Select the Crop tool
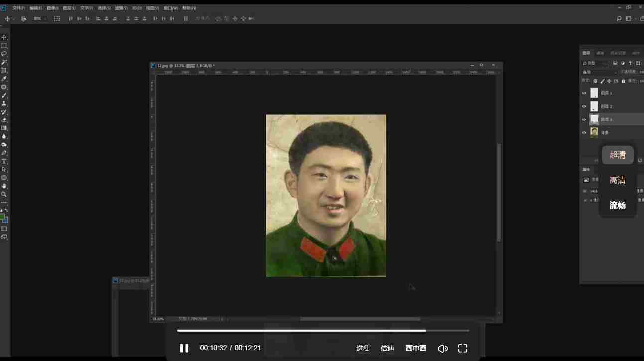 4,71
